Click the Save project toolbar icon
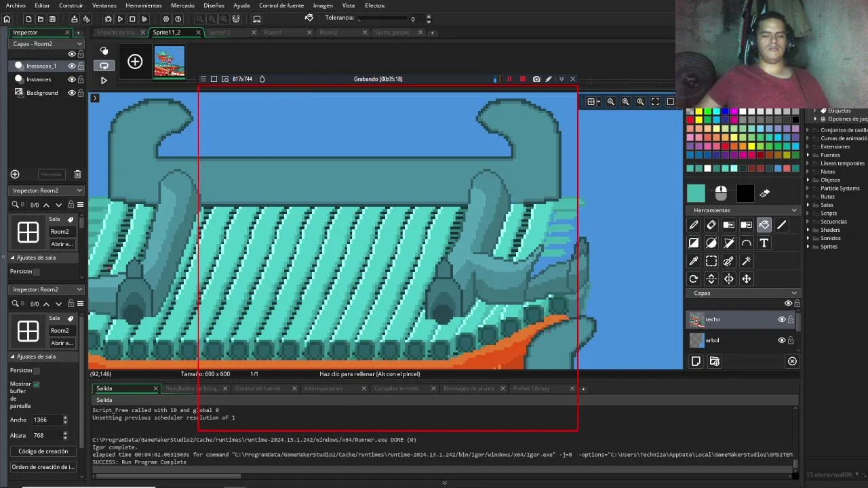Image resolution: width=868 pixels, height=488 pixels. pyautogui.click(x=52, y=19)
